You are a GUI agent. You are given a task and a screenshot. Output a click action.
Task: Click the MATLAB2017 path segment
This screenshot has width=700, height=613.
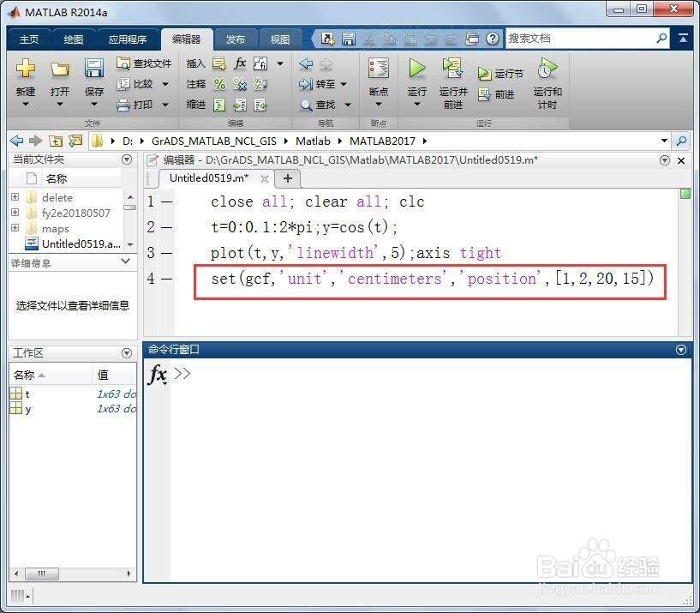pos(382,141)
